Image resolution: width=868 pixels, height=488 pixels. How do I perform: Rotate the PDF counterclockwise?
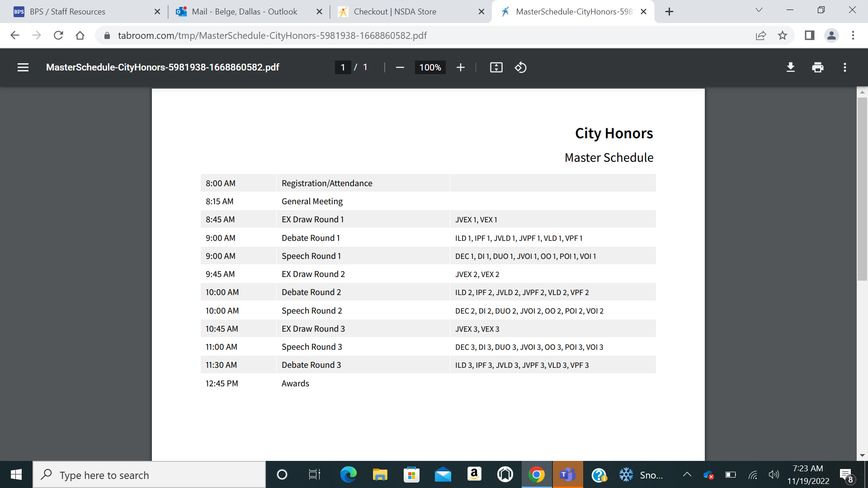520,67
